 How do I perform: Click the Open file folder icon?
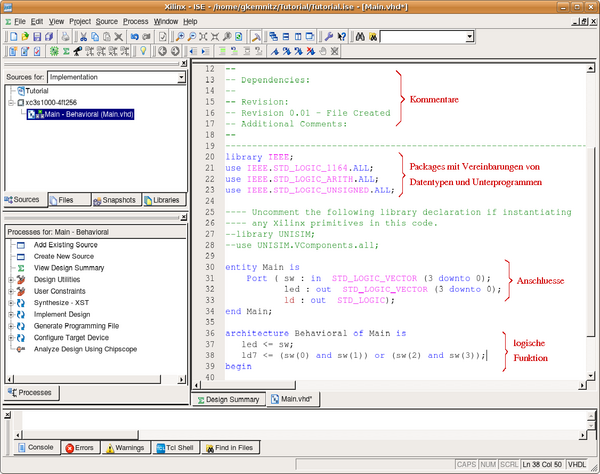[25, 37]
